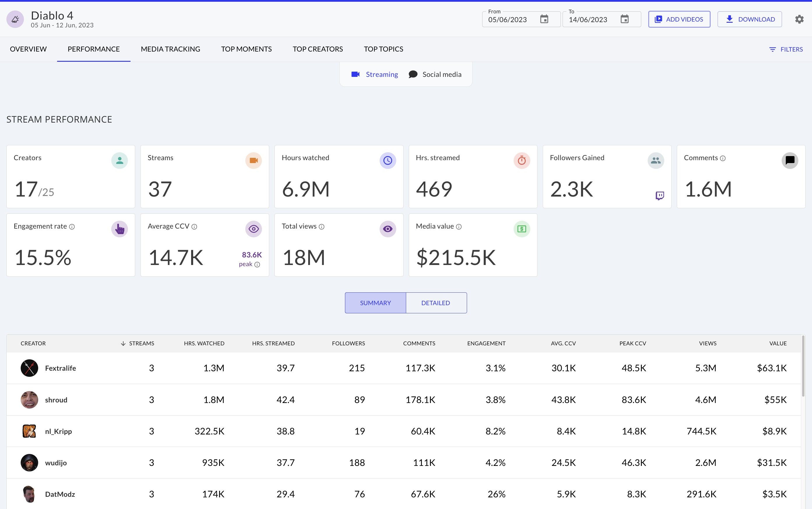
Task: Click the Diablo 4 campaign avatar icon
Action: tap(15, 20)
